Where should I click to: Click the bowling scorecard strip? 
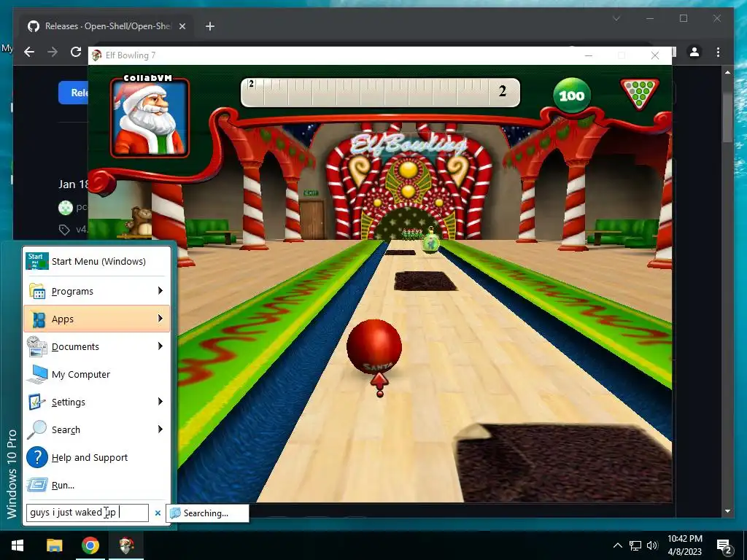pos(380,93)
